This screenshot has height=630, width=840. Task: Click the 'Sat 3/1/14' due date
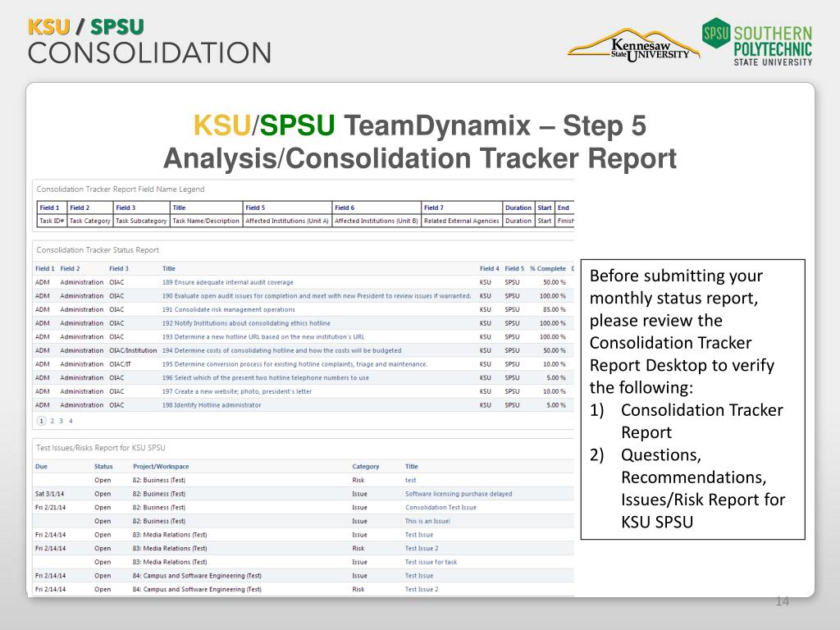[x=49, y=494]
